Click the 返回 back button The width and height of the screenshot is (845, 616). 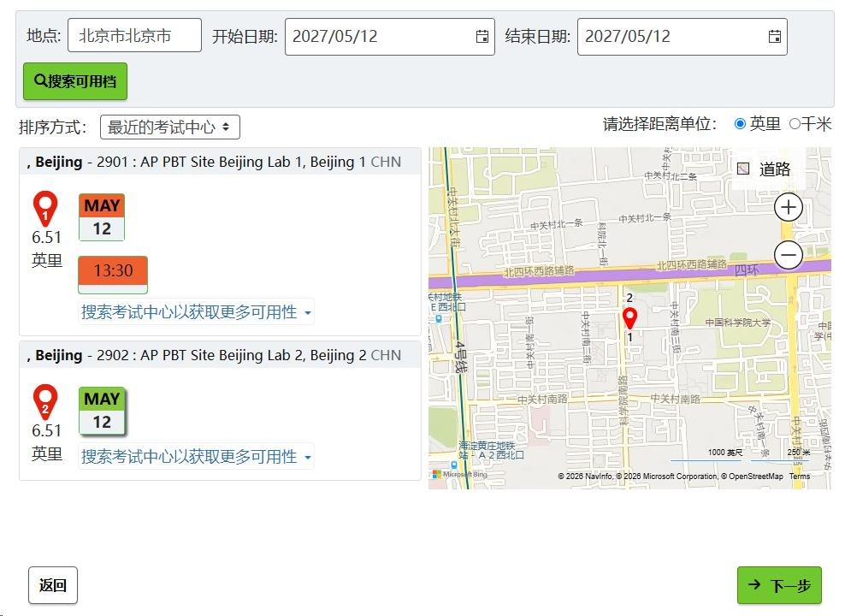tap(53, 585)
